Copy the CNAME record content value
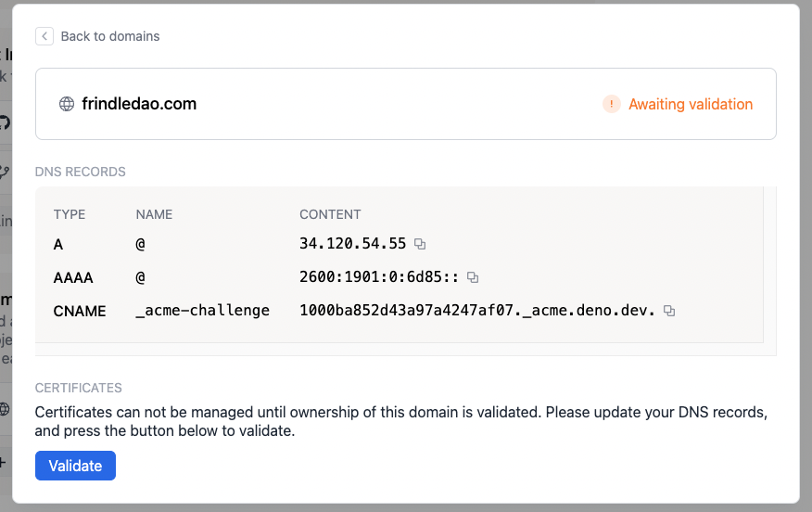 pyautogui.click(x=669, y=311)
